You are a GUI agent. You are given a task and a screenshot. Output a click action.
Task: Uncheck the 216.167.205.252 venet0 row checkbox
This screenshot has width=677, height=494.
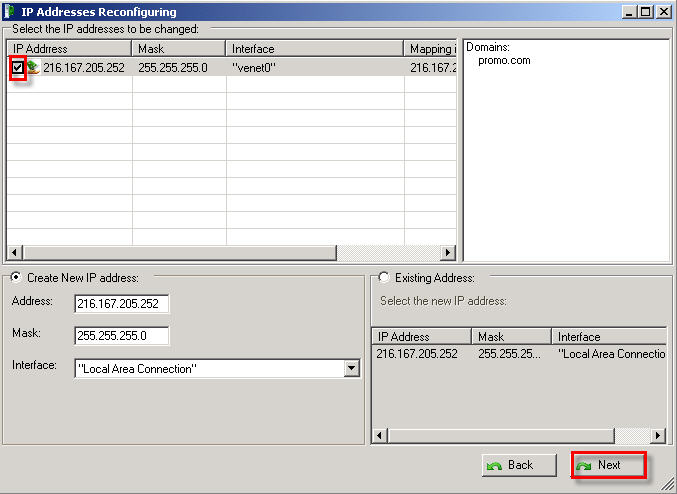click(18, 67)
